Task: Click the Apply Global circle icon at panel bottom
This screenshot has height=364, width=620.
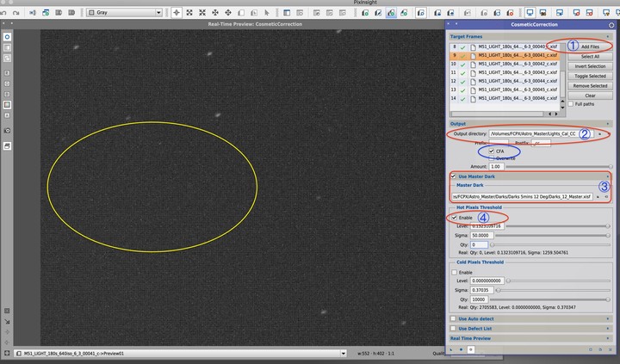Action: coord(461,349)
